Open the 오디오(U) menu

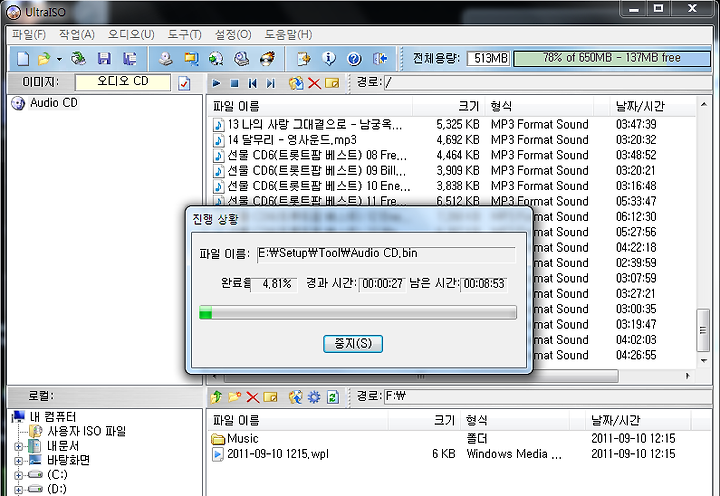pyautogui.click(x=131, y=34)
